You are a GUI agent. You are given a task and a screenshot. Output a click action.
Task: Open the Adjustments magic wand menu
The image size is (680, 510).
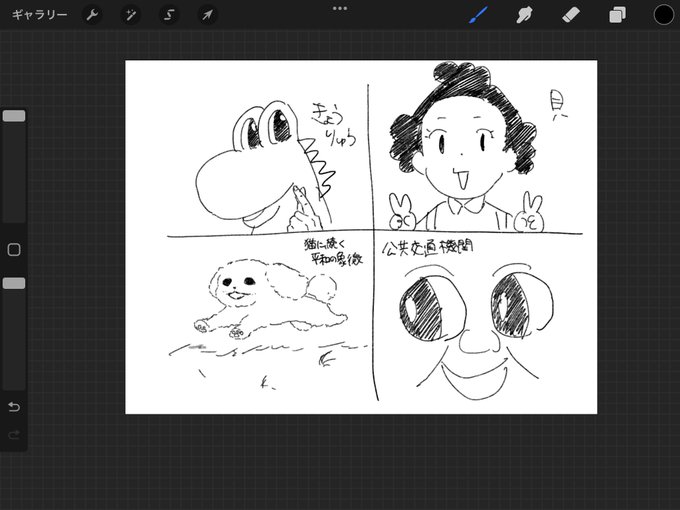(x=131, y=15)
